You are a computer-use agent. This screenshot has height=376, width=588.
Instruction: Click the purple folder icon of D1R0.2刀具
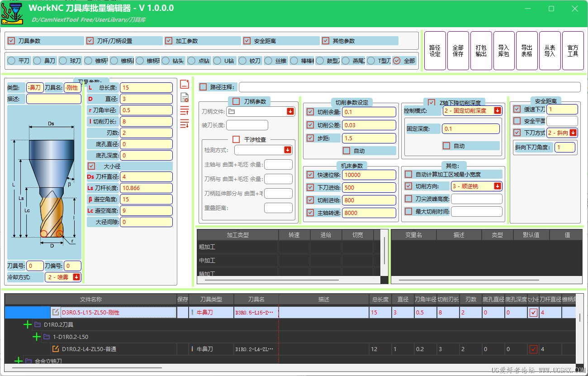(x=38, y=324)
